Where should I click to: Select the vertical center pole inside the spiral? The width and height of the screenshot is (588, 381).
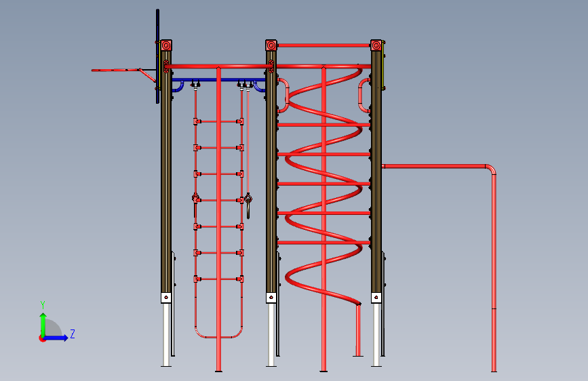(324, 220)
